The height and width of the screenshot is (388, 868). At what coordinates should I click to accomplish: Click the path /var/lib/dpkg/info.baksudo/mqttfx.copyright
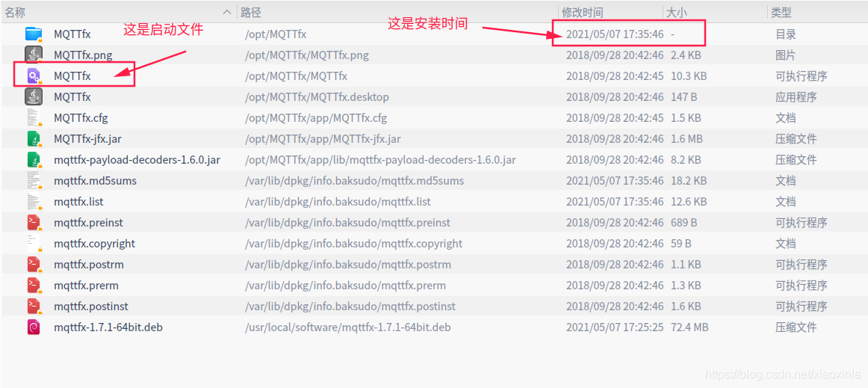[x=354, y=243]
